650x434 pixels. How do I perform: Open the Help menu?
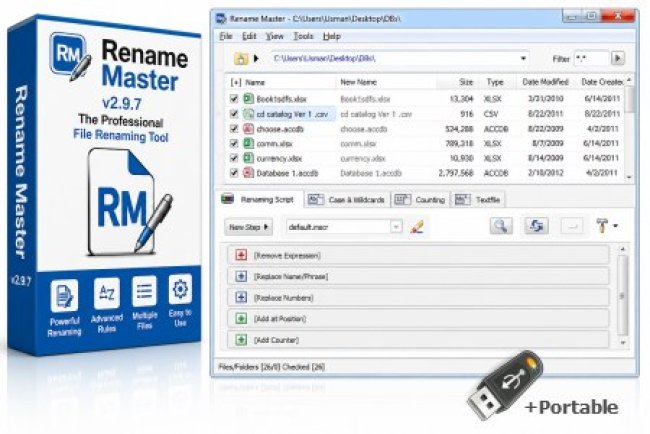[x=332, y=36]
